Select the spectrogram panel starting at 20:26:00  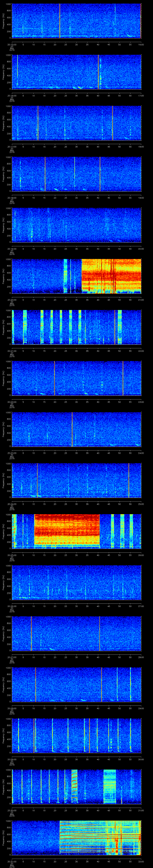click(x=76, y=583)
